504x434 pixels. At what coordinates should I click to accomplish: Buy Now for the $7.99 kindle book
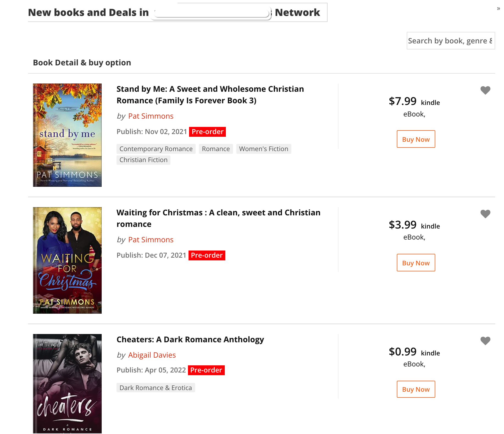[416, 139]
